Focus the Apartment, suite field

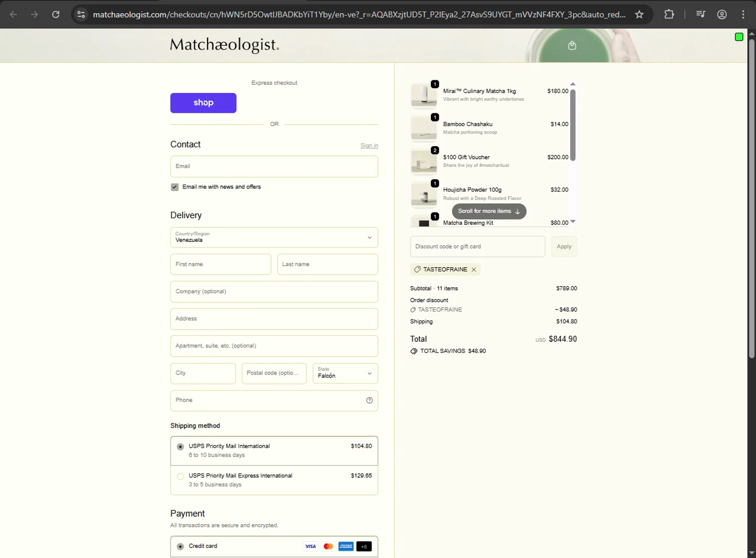click(274, 346)
